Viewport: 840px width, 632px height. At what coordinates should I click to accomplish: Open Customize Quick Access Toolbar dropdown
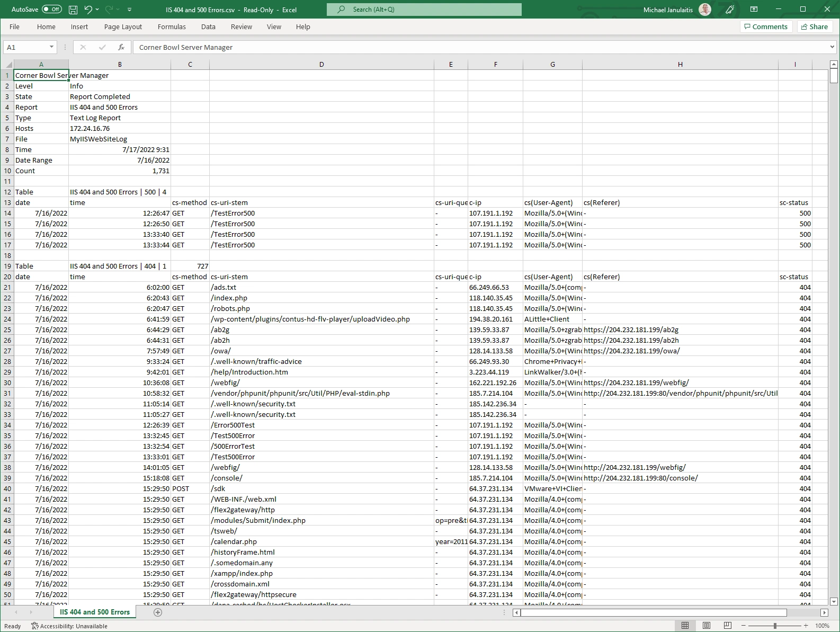pyautogui.click(x=130, y=10)
